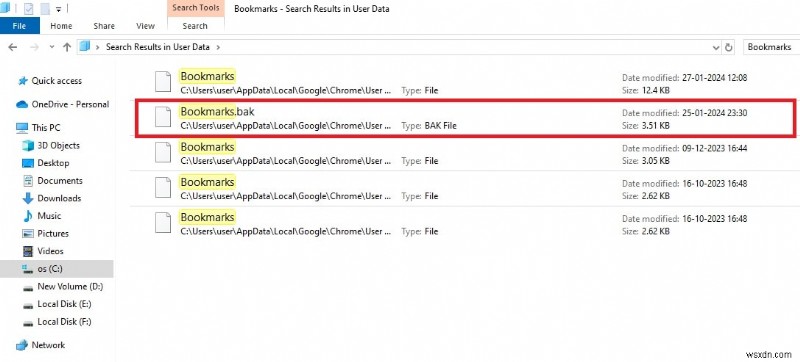This screenshot has height=362, width=800.
Task: Click Date modified: 25-01-2024 23:30 text
Action: click(685, 113)
